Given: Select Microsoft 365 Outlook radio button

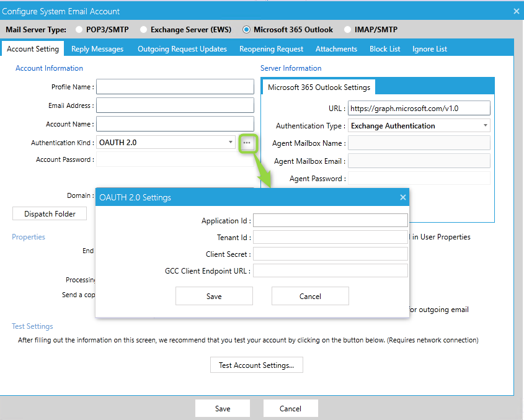Looking at the screenshot, I should pos(246,29).
